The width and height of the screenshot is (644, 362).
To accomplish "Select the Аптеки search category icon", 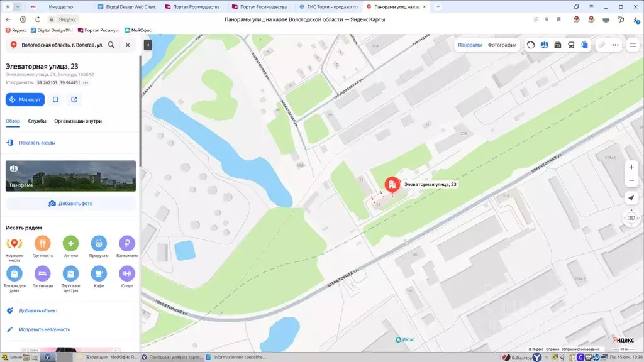I will pyautogui.click(x=71, y=244).
